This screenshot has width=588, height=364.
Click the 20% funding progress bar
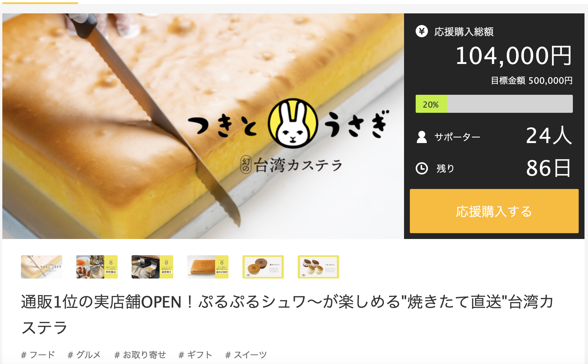[494, 104]
